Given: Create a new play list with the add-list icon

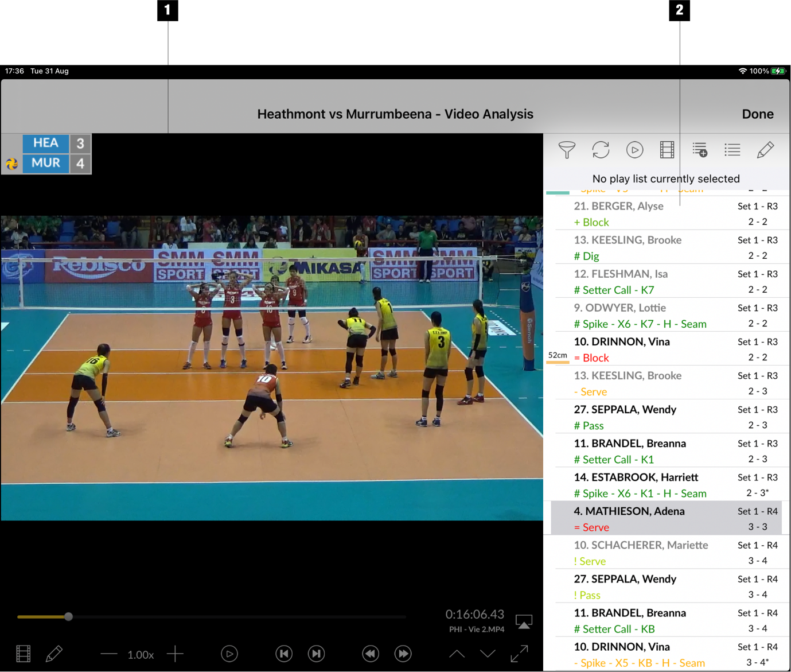Looking at the screenshot, I should click(700, 150).
